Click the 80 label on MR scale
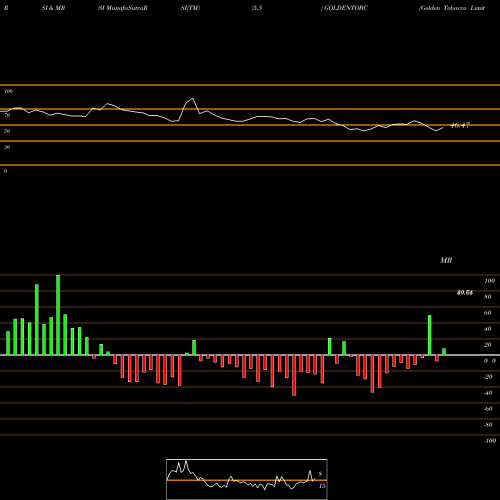The height and width of the screenshot is (500, 500). [x=488, y=297]
